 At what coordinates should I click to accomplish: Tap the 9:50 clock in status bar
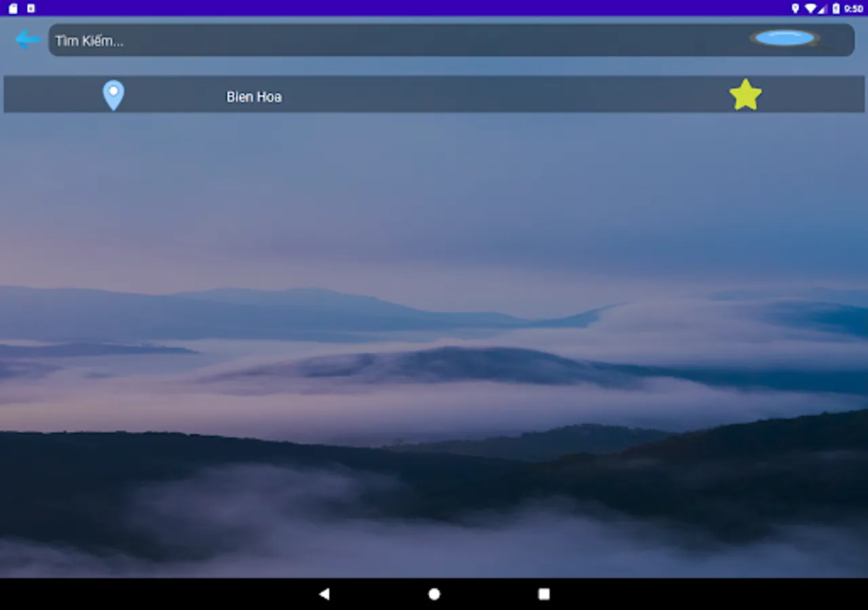point(854,8)
